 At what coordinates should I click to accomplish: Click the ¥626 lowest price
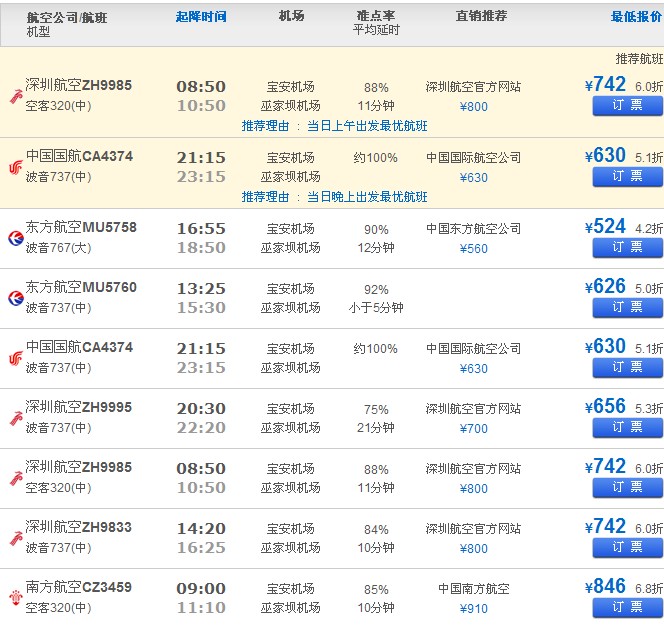[x=605, y=287]
